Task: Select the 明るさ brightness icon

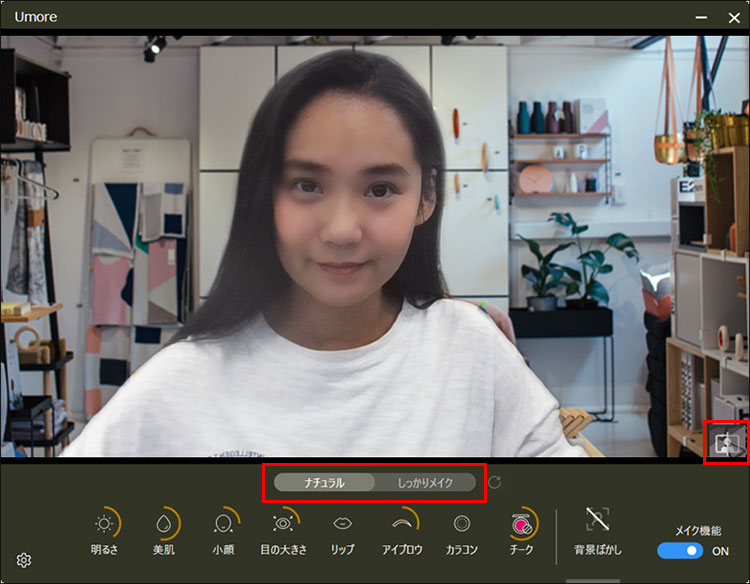Action: [104, 523]
